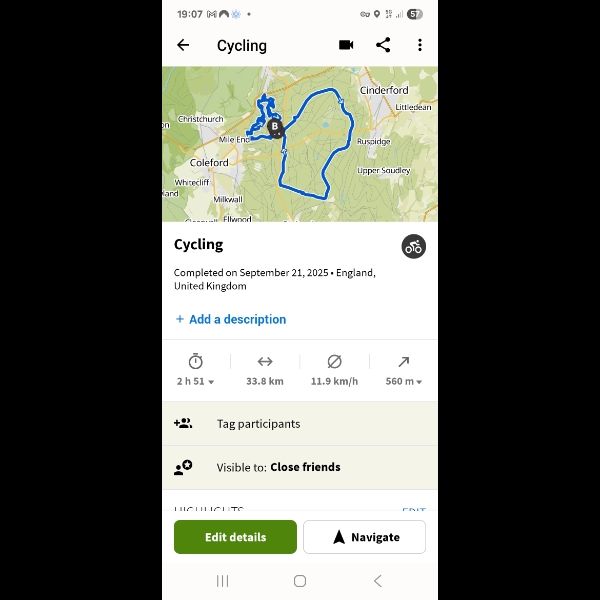
Task: Tap the Navigate button
Action: [x=365, y=537]
